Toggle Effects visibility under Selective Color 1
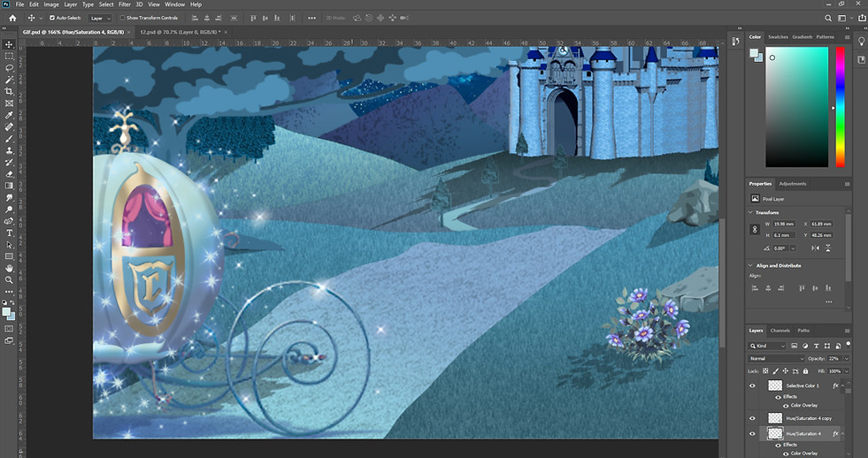868x458 pixels. click(x=779, y=397)
